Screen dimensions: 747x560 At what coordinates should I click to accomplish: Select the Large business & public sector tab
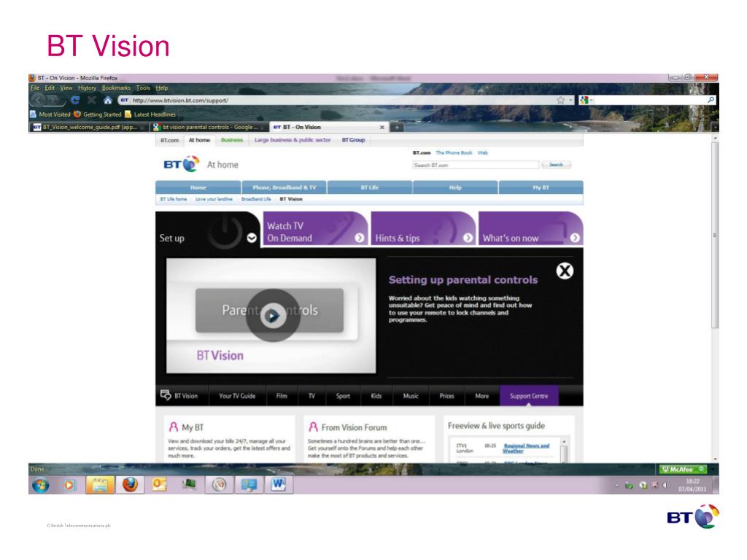tap(292, 140)
